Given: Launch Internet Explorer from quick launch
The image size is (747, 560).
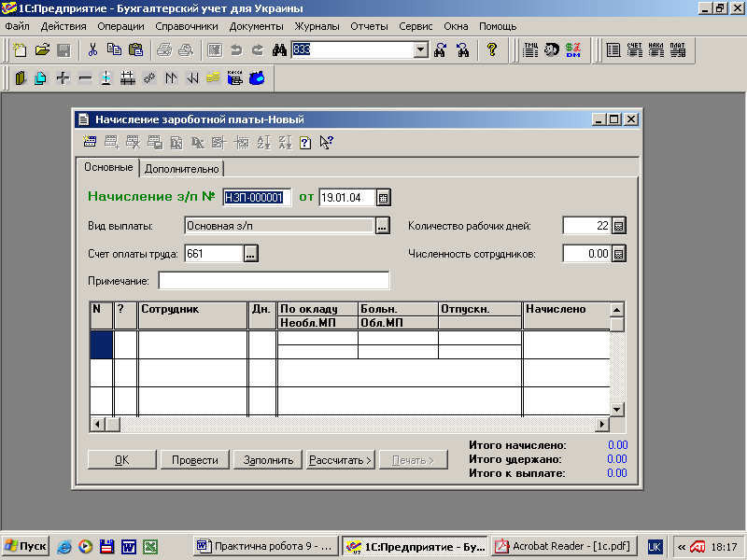Looking at the screenshot, I should click(63, 547).
